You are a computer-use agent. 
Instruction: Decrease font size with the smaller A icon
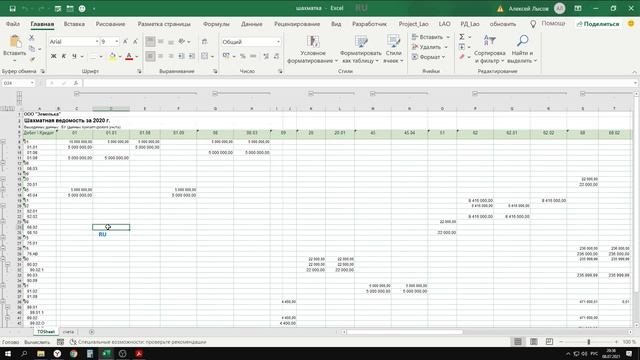pyautogui.click(x=135, y=42)
